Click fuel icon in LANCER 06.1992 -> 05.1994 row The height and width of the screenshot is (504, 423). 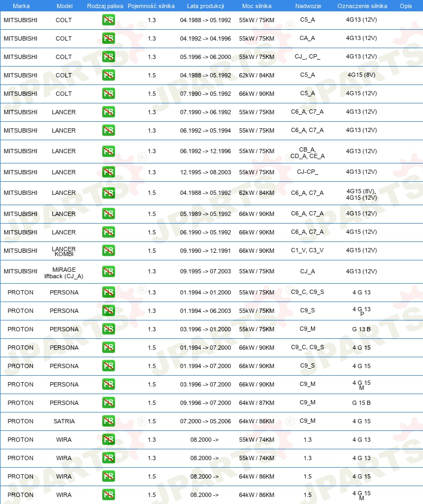[x=109, y=130]
